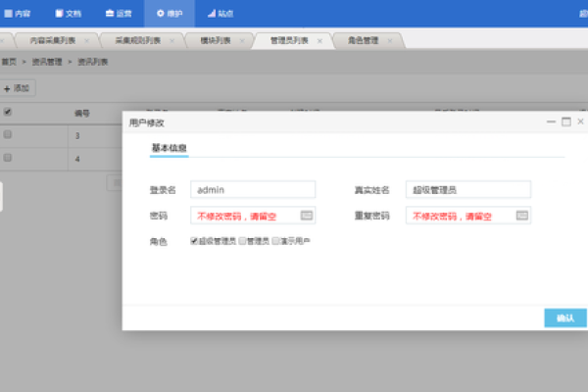Toggle the select-all checkbox in table header
This screenshot has height=392, width=588.
pos(8,112)
